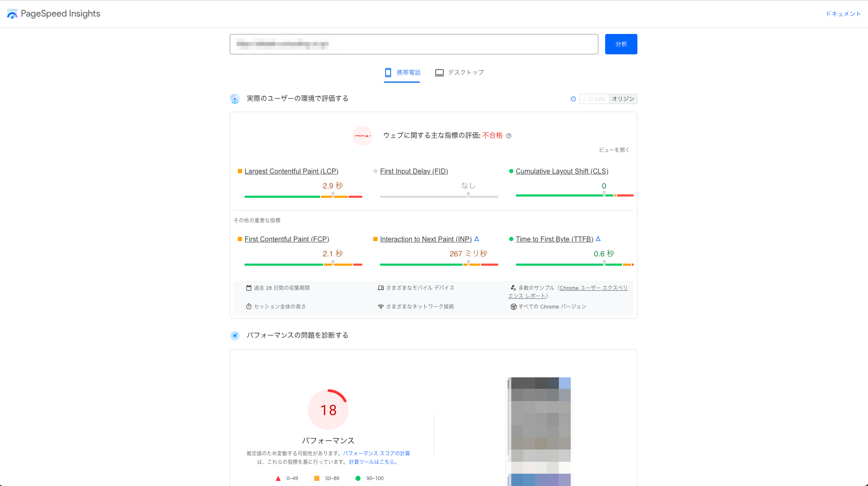Click the orange square 50–89 legend icon
The width and height of the screenshot is (868, 486).
click(317, 478)
